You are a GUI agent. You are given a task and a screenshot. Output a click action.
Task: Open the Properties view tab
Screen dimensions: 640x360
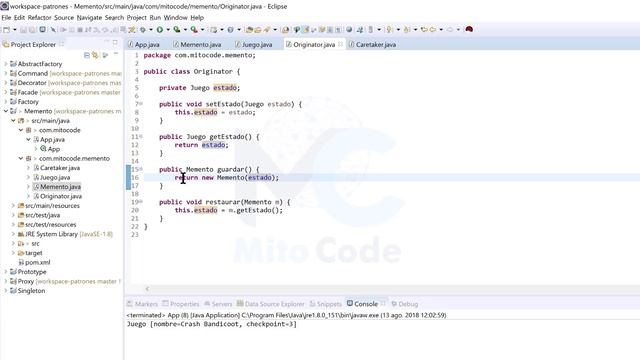tap(181, 304)
